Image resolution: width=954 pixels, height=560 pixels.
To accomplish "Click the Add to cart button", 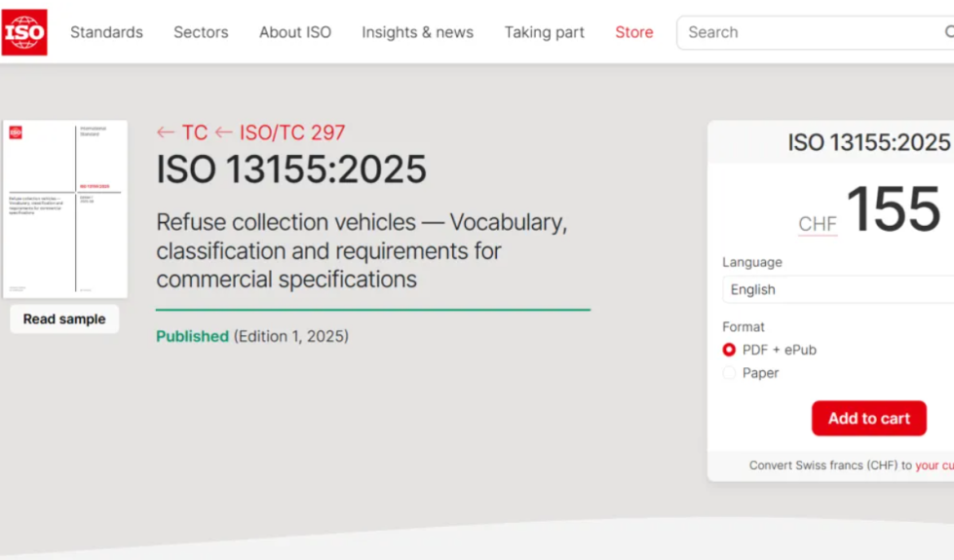I will (869, 419).
